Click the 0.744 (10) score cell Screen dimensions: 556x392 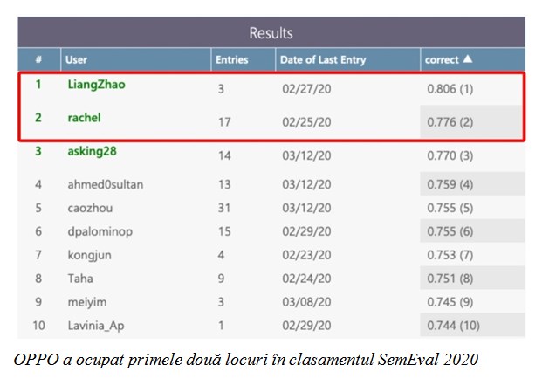(452, 326)
